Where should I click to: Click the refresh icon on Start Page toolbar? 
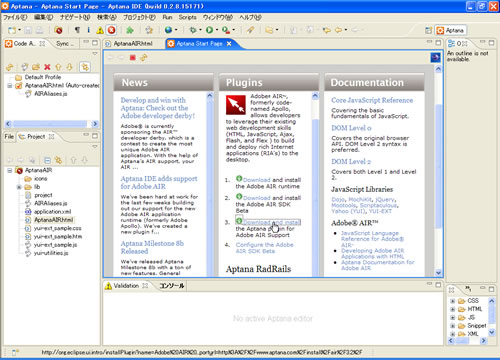[x=144, y=58]
